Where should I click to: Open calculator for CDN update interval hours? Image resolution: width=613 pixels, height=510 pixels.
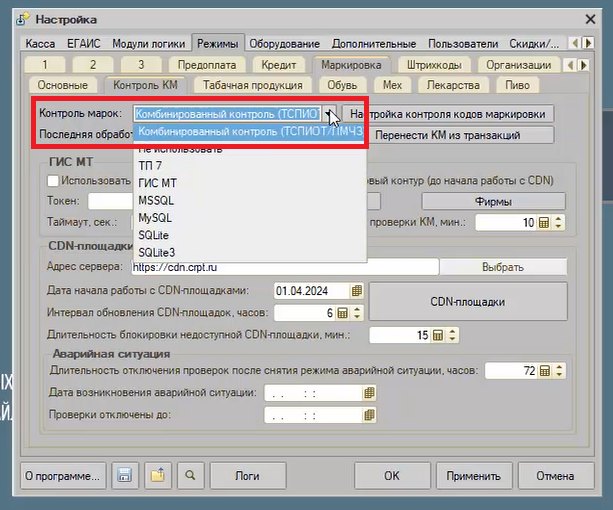point(342,313)
